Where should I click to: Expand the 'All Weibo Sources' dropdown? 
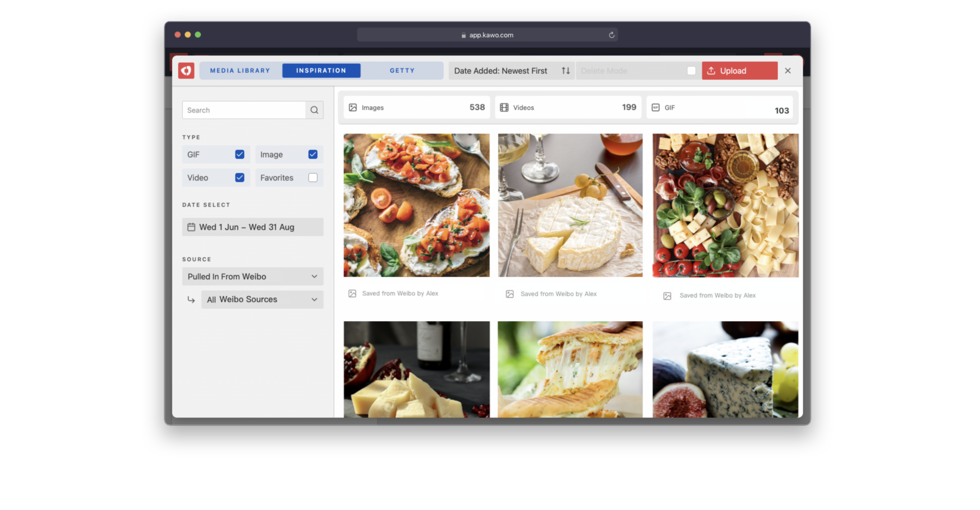click(262, 299)
